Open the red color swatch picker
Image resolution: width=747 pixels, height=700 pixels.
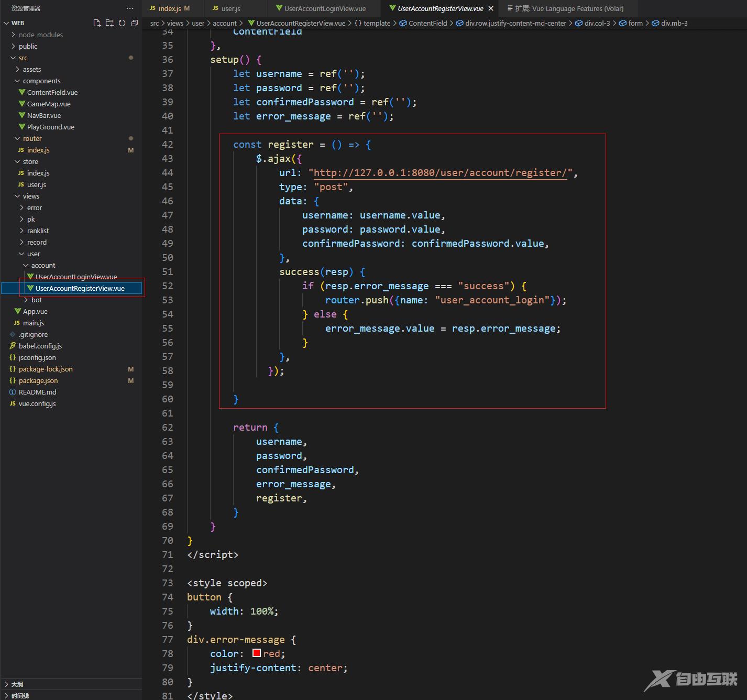click(257, 653)
